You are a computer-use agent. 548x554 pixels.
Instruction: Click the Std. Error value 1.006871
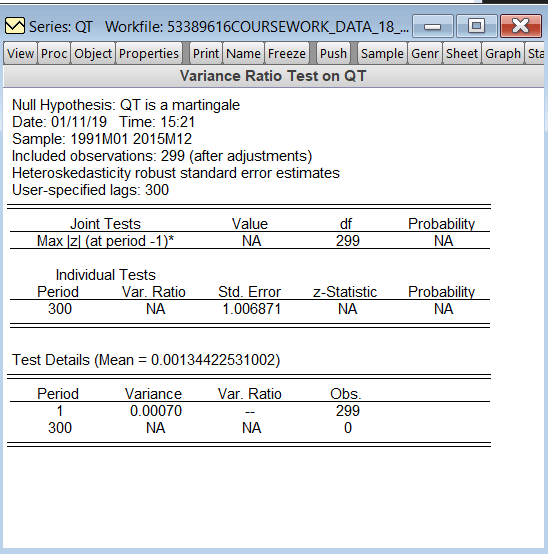click(251, 309)
